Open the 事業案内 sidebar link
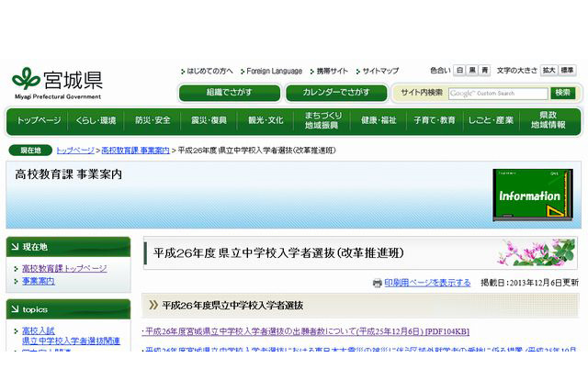Image resolution: width=588 pixels, height=391 pixels. pyautogui.click(x=39, y=281)
